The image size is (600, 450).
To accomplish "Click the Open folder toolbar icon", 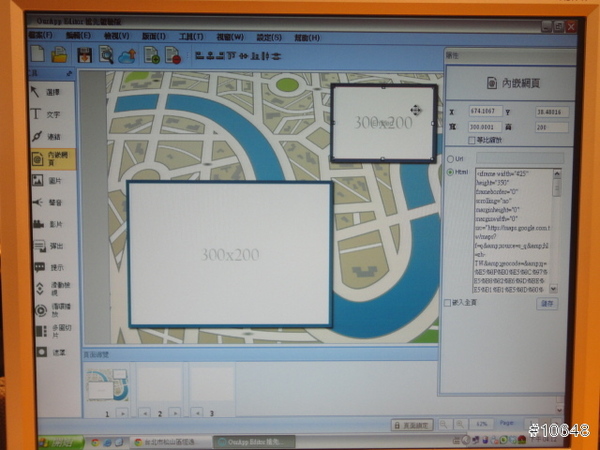I will click(x=61, y=54).
